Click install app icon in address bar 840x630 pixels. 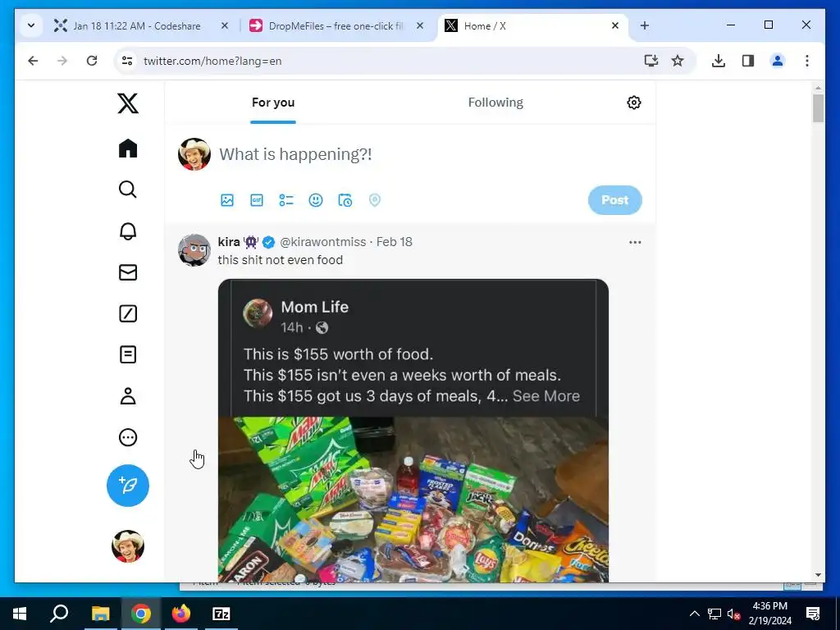coord(651,61)
